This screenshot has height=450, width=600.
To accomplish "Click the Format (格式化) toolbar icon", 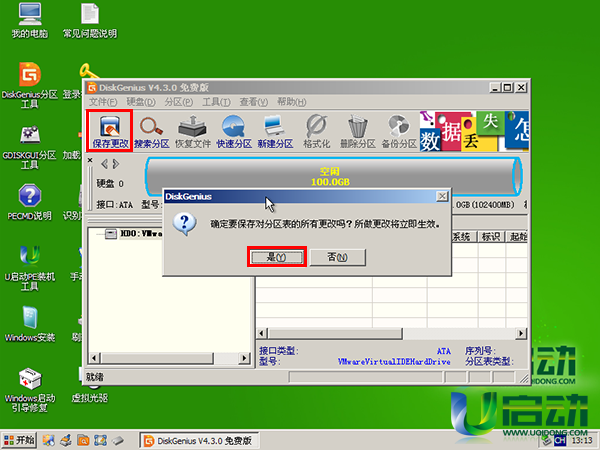I will point(316,131).
